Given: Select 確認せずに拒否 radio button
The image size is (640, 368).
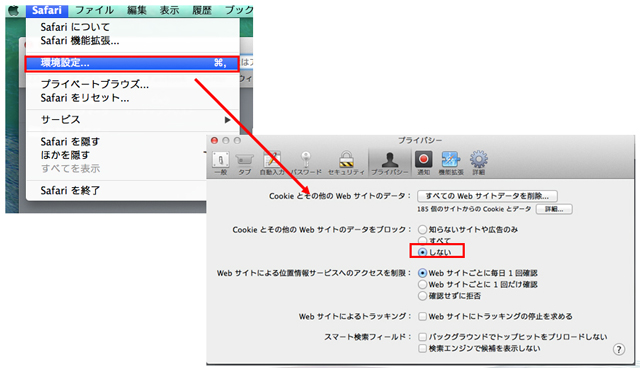Looking at the screenshot, I should [x=422, y=296].
